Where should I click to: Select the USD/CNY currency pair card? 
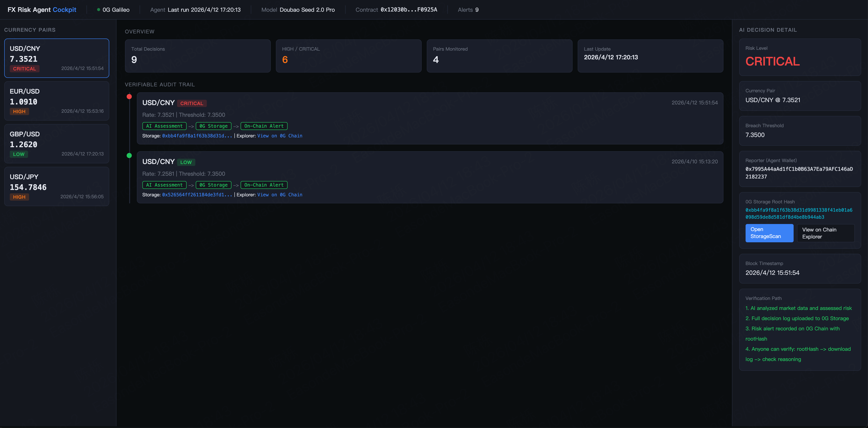click(x=57, y=58)
